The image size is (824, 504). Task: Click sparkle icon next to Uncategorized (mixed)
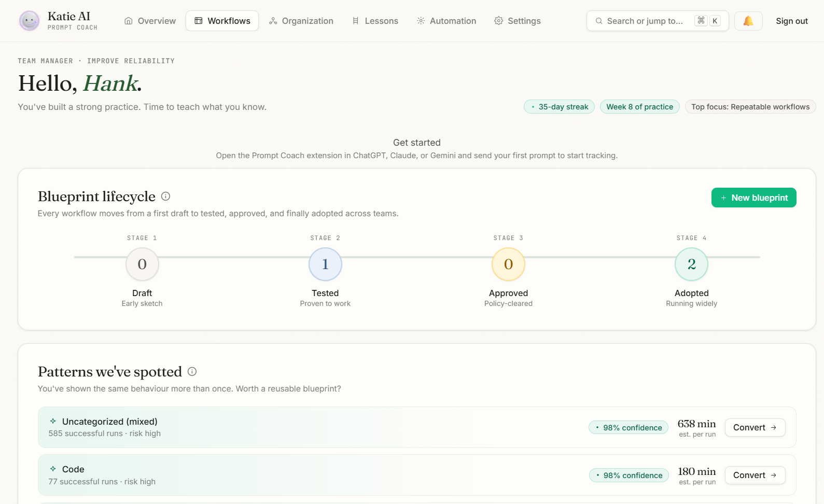pyautogui.click(x=53, y=421)
